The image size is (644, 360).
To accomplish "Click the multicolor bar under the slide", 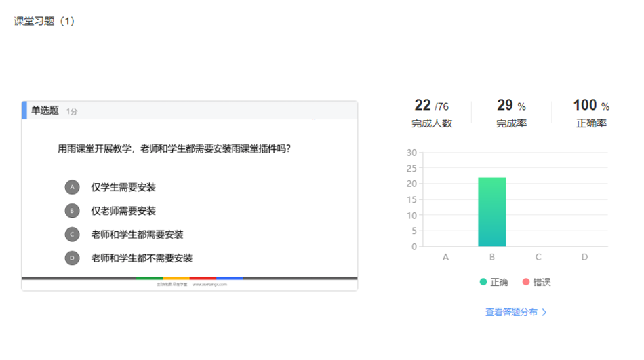I will (189, 278).
